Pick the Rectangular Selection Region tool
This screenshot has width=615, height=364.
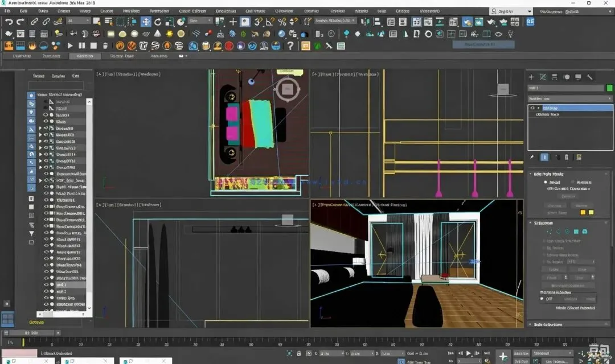click(120, 22)
